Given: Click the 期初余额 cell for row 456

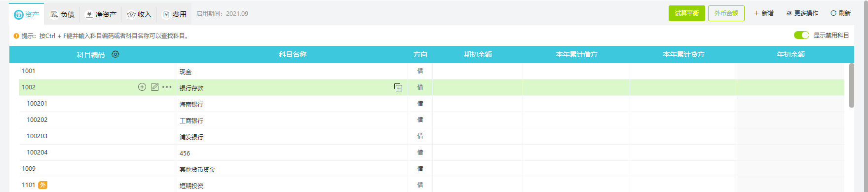Looking at the screenshot, I should (478, 153).
